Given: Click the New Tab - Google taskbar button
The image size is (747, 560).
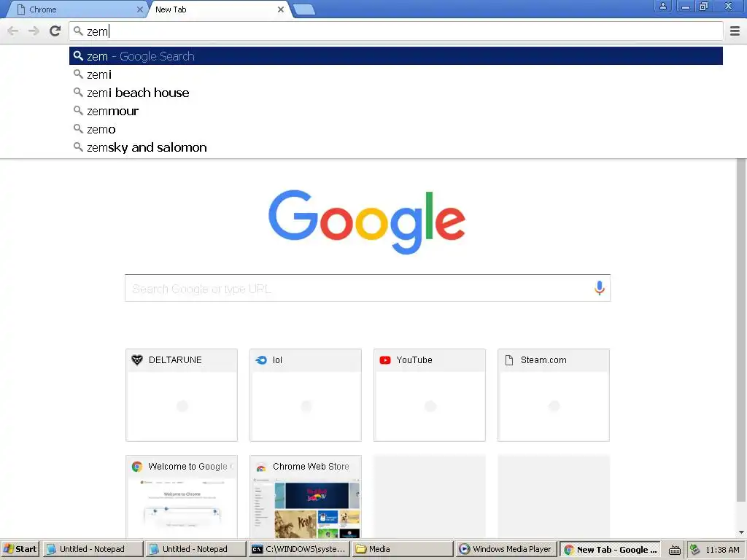Looking at the screenshot, I should coord(611,549).
